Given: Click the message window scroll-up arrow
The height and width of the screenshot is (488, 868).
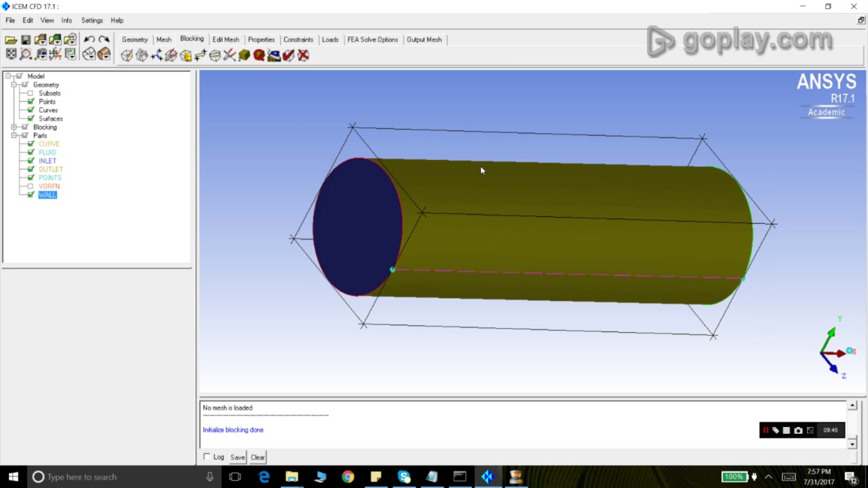Looking at the screenshot, I should point(852,405).
